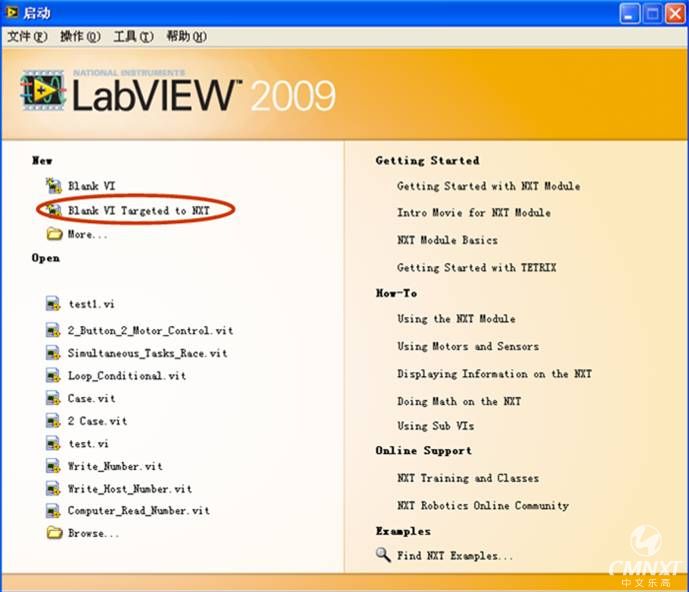Screen dimensions: 689x592
Task: Open Getting Started with NXT Module
Action: 489,186
